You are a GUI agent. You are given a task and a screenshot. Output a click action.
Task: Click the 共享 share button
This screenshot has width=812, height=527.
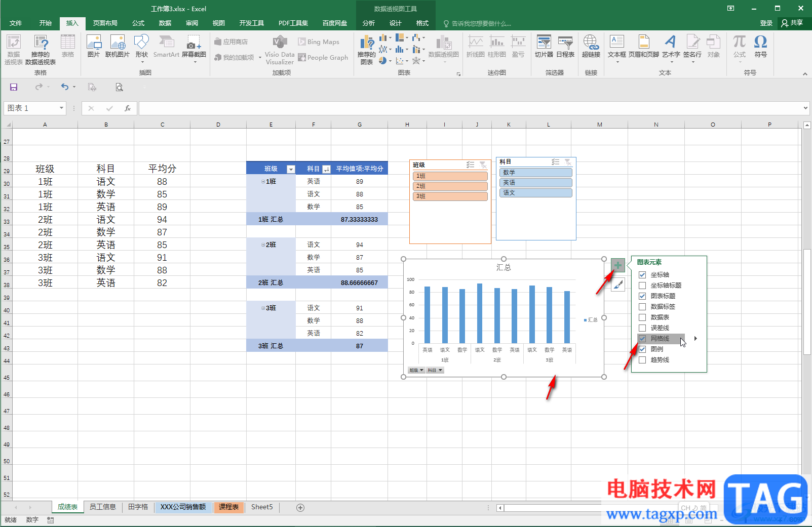click(x=793, y=23)
